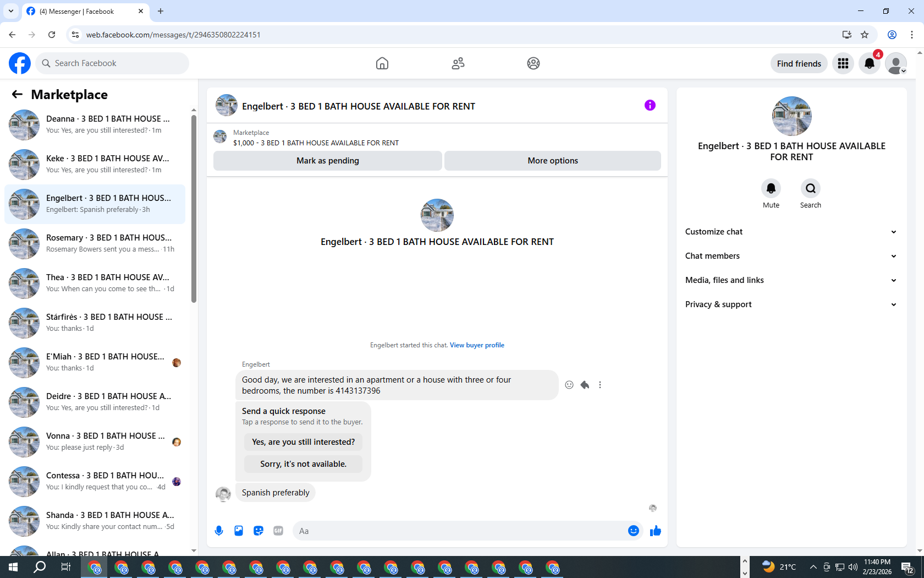The image size is (924, 578).
Task: Open Task View on taskbar
Action: 66,567
